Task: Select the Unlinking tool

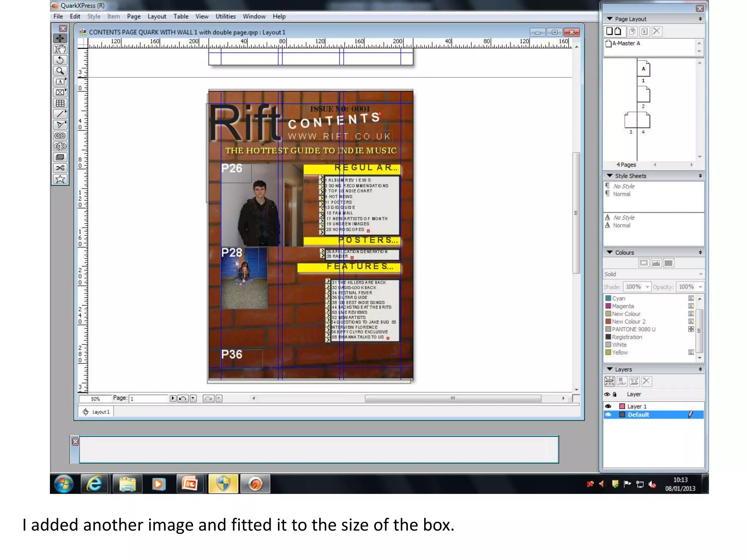Action: point(60,147)
